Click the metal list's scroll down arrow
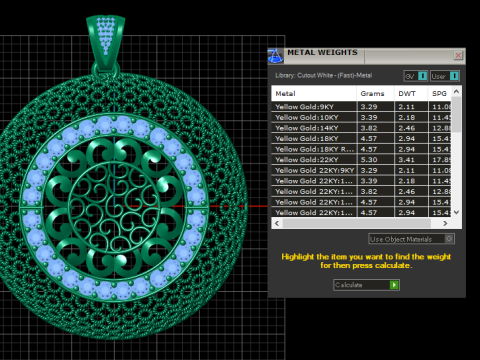Viewport: 480px width, 360px height. tap(457, 212)
